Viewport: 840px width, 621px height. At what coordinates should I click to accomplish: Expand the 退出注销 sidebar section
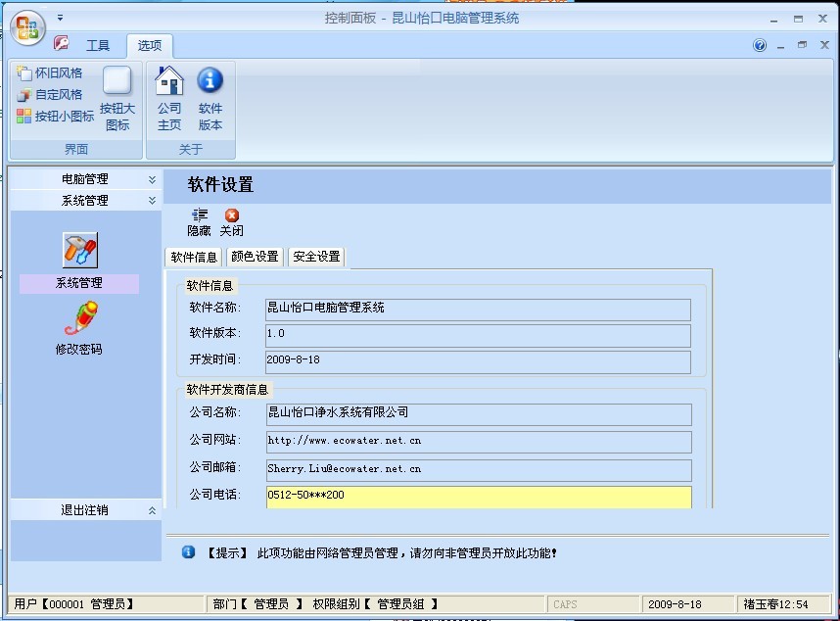[x=86, y=510]
